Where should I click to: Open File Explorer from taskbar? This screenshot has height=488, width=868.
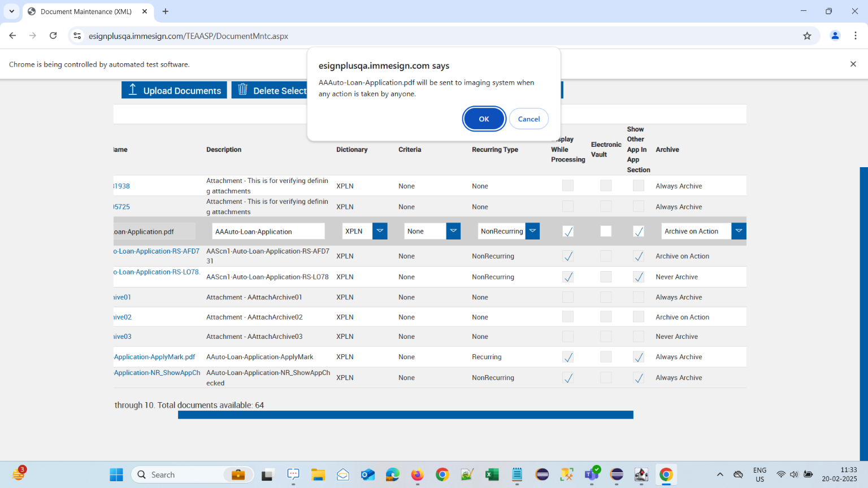coord(318,475)
